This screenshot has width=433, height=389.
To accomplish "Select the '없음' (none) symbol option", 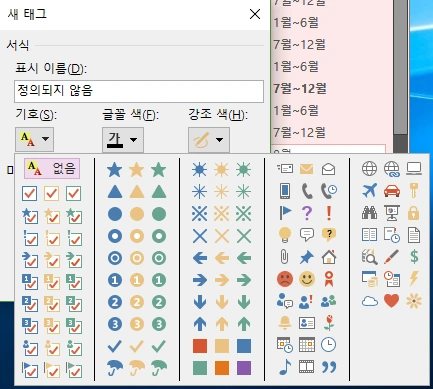I will [52, 168].
